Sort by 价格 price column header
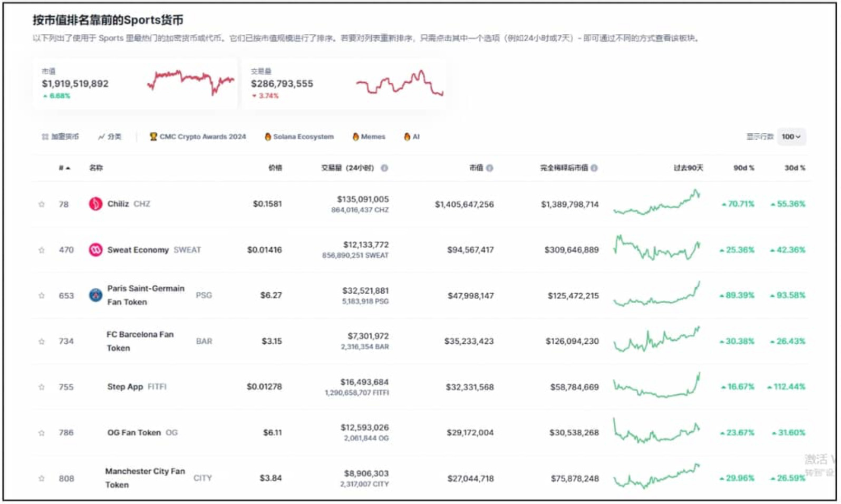Viewport: 841px width, 504px height. point(275,168)
